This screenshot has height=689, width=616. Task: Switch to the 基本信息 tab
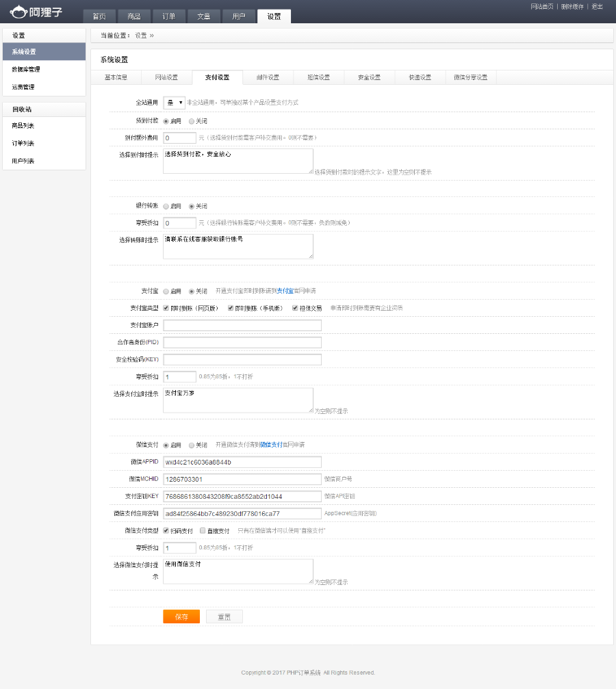(116, 77)
